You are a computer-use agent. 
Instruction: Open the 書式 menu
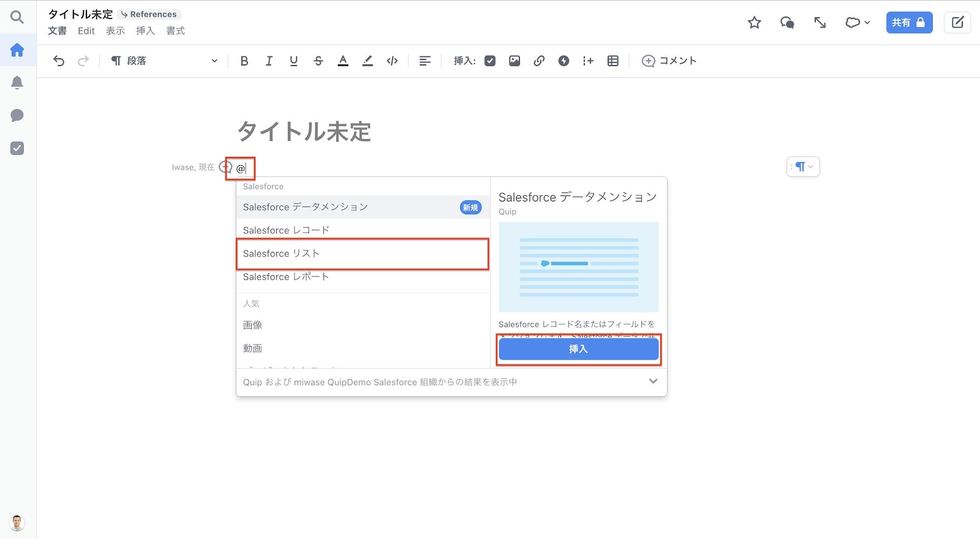point(175,31)
